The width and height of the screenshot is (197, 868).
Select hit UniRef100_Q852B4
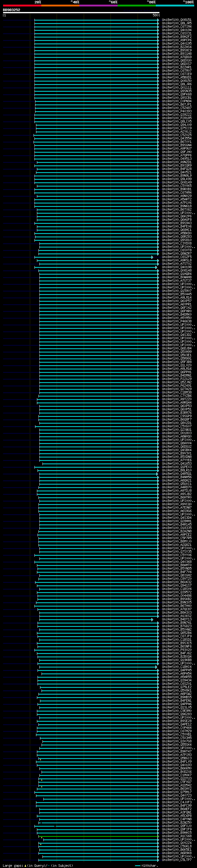177,633
